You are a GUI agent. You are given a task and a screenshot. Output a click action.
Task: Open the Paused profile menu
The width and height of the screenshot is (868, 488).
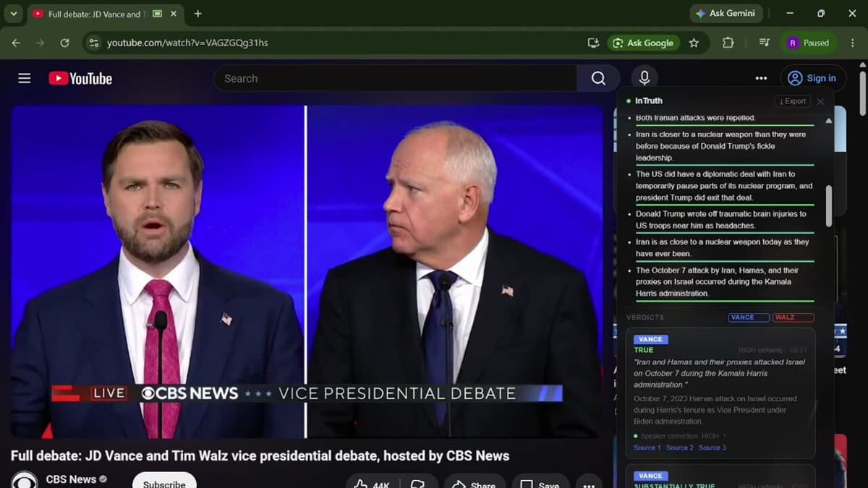click(809, 43)
